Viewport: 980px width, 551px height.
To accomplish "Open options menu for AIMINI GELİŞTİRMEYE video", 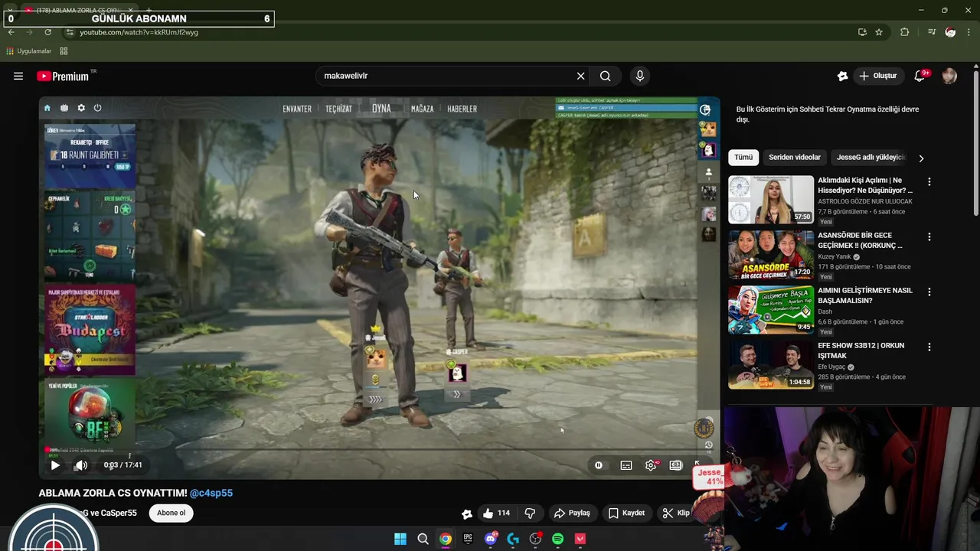I will tap(929, 292).
